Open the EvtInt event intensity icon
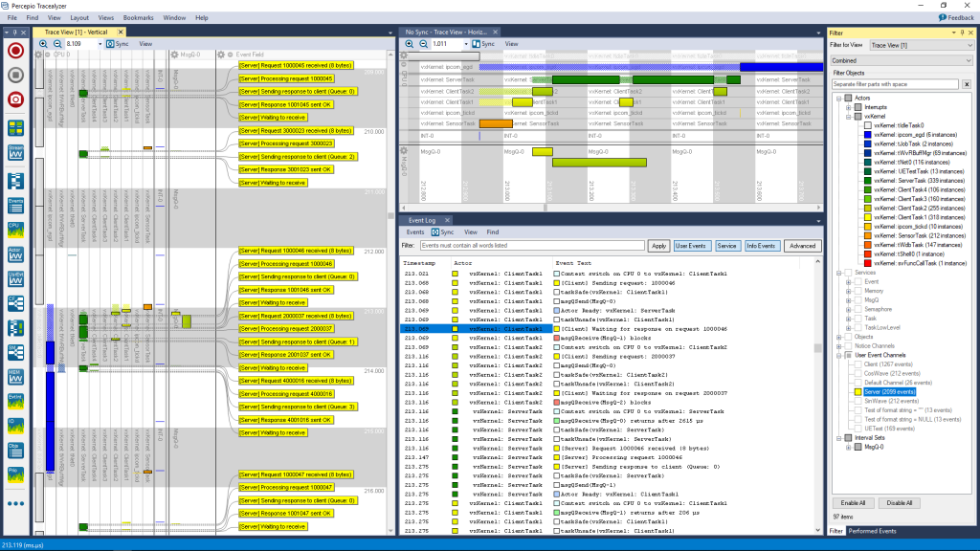Viewport: 980px width, 551px height. 15,401
